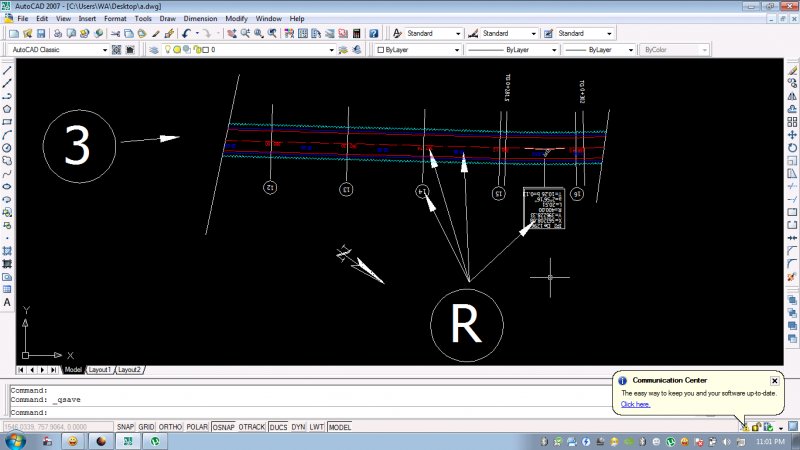The image size is (800, 450).
Task: Select the Line tool in the Draw toolbar
Action: coord(7,69)
